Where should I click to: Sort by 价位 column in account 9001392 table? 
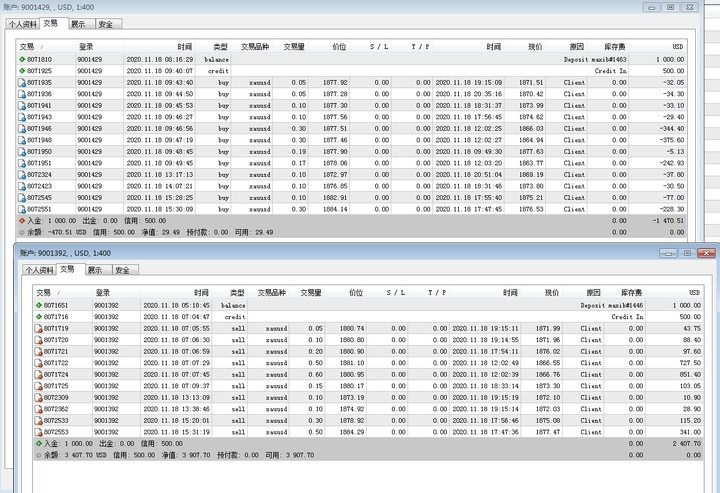pos(356,292)
